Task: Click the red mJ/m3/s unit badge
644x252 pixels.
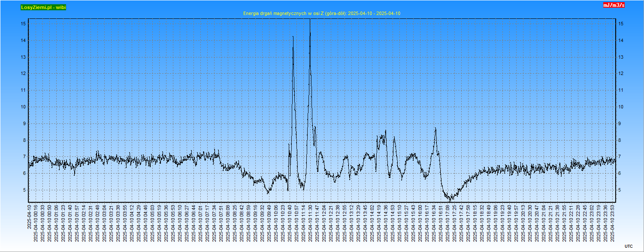Action: click(x=614, y=5)
